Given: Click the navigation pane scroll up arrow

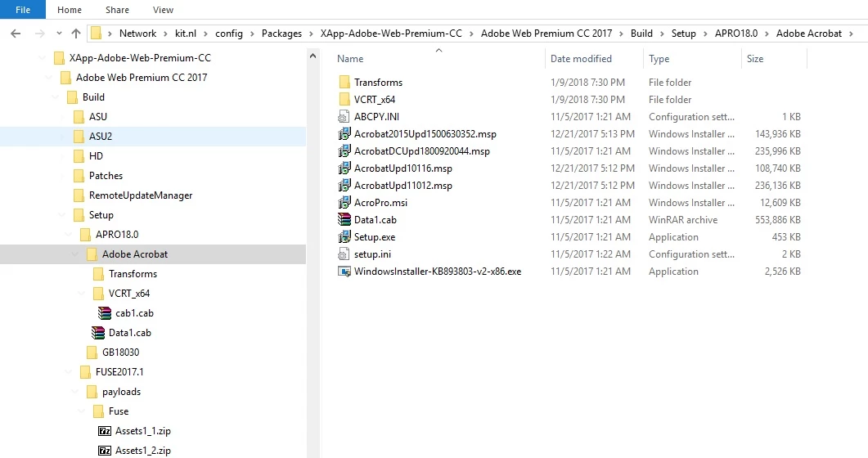Looking at the screenshot, I should [313, 56].
